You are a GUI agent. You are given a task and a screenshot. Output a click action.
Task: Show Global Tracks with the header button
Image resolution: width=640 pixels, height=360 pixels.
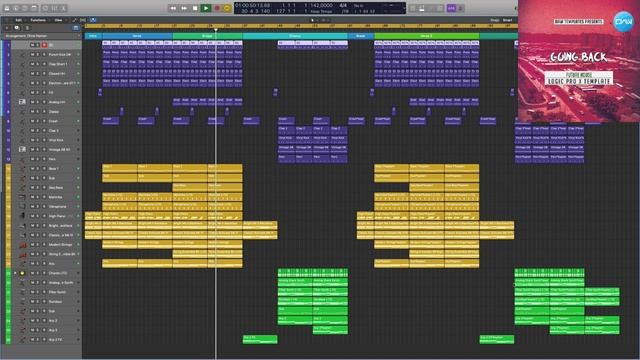click(27, 28)
